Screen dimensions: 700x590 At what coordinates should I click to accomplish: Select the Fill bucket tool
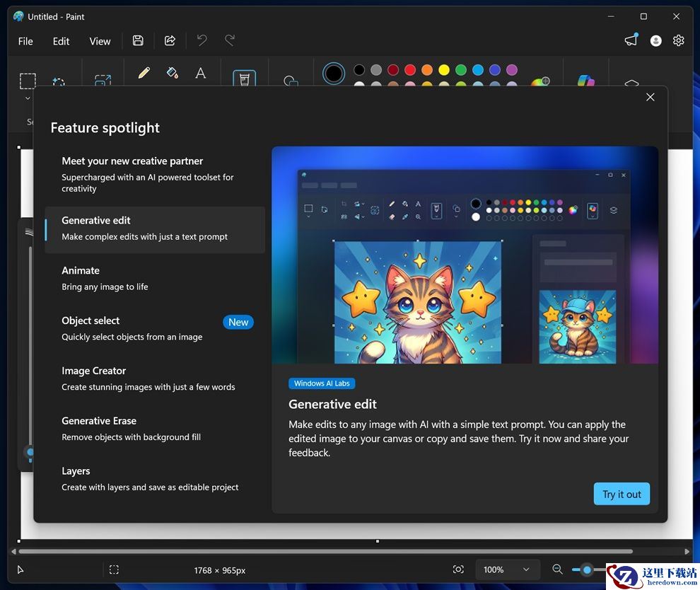pyautogui.click(x=172, y=73)
